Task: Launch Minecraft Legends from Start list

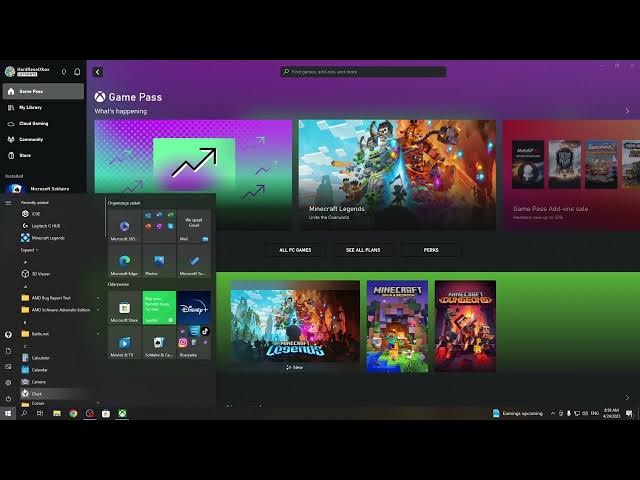Action: click(59, 238)
